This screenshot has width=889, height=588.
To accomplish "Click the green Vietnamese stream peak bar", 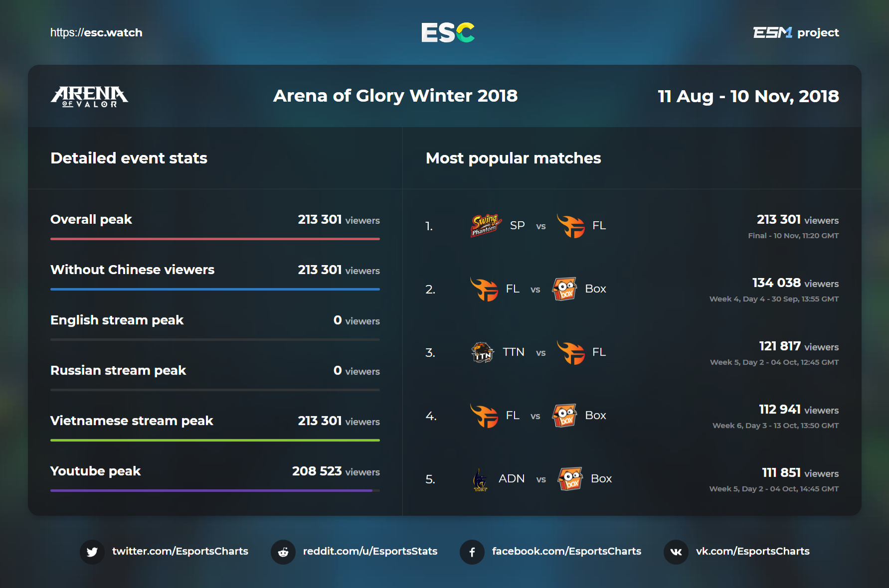I will pos(215,440).
